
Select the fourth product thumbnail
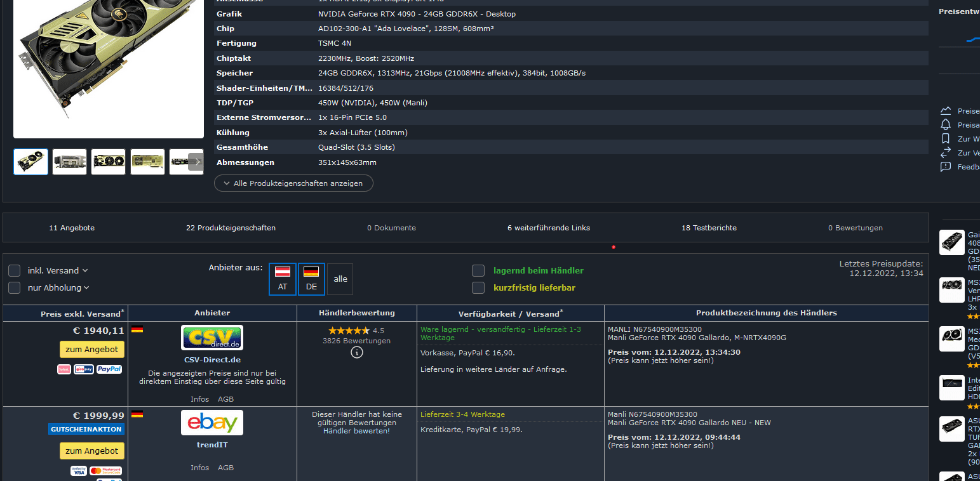147,162
